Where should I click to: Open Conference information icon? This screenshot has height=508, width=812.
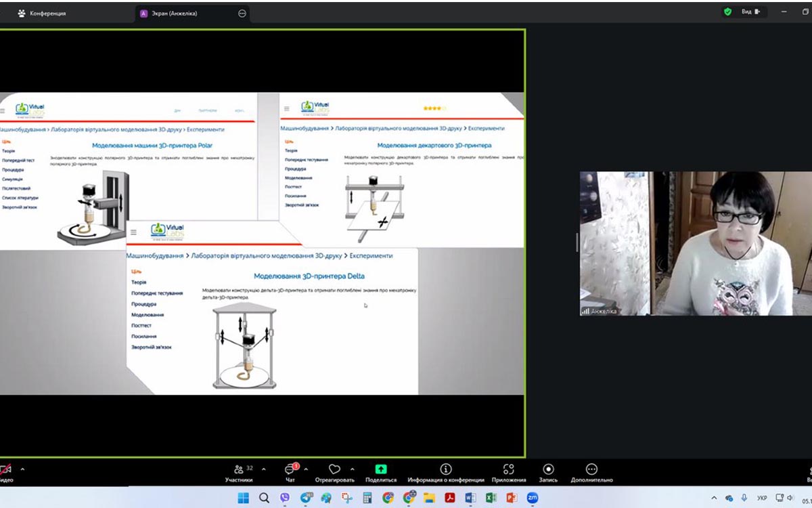(x=445, y=469)
